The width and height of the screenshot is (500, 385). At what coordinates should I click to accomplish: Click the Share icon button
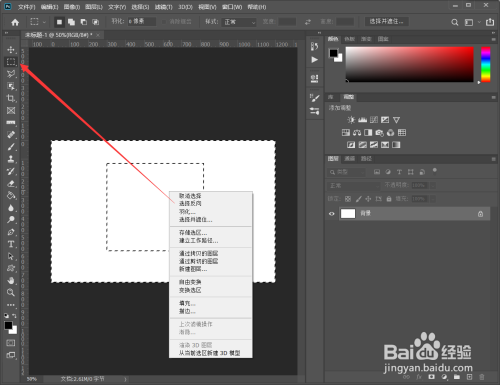[x=490, y=22]
